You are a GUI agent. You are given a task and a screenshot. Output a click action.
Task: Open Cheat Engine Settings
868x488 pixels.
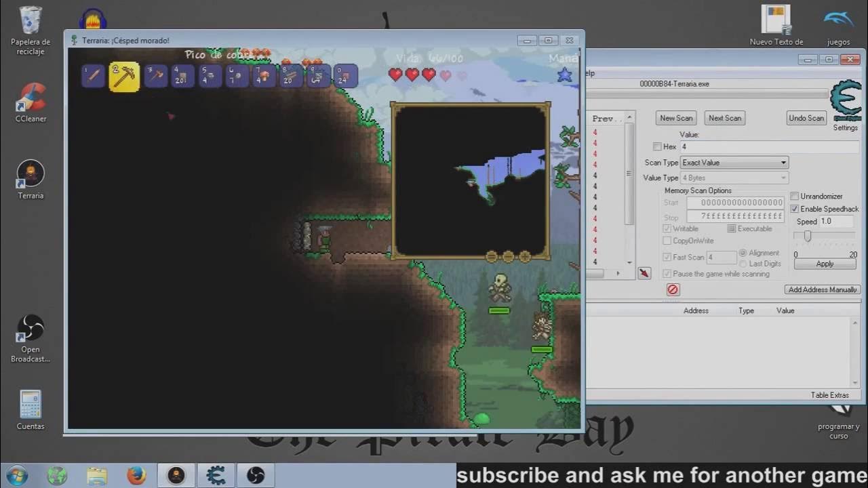point(846,127)
